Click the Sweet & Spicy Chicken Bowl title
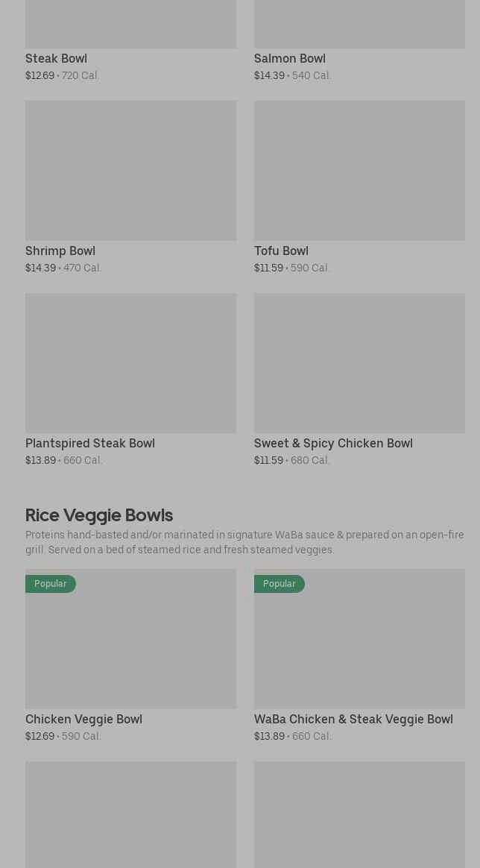Screen dimensions: 480x868 (x=333, y=443)
